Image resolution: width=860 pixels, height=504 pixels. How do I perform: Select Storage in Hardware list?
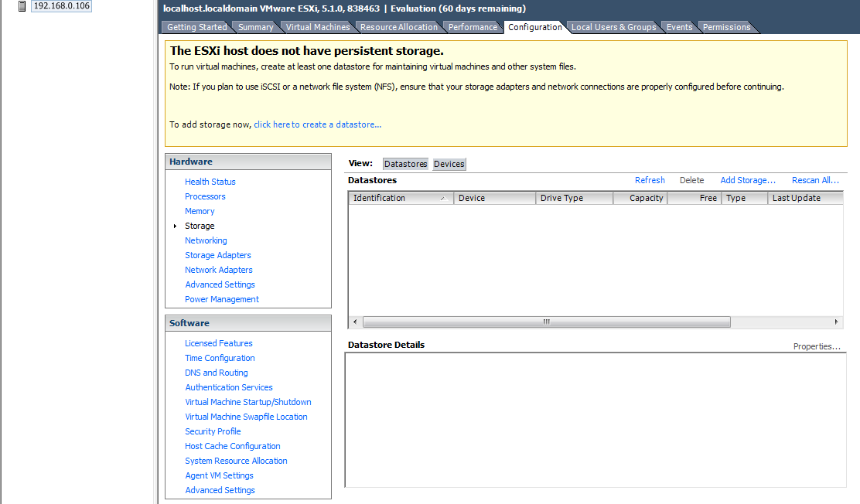tap(200, 226)
